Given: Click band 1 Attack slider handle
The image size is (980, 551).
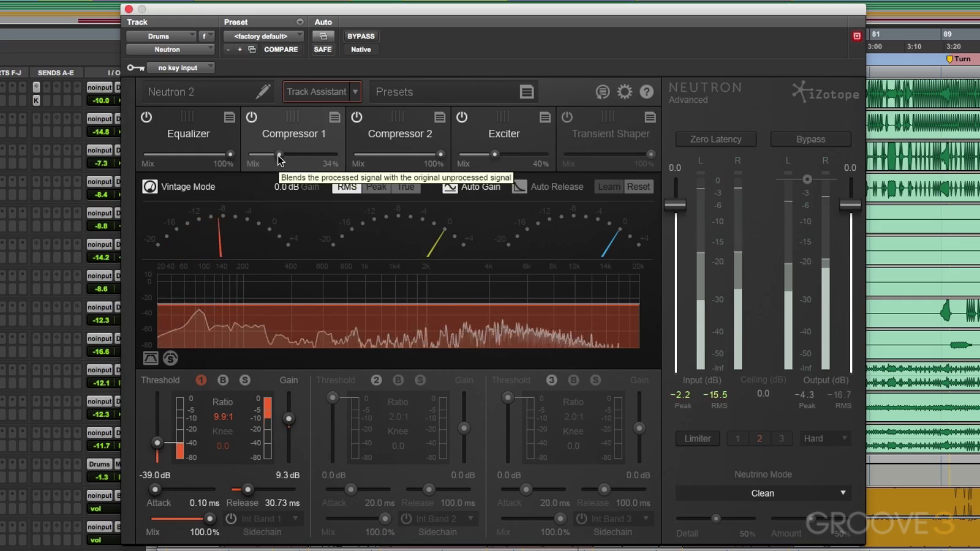Looking at the screenshot, I should tap(156, 489).
